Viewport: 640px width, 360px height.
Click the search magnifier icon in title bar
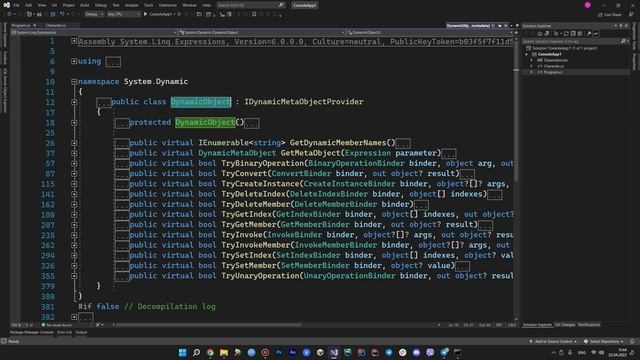coord(281,5)
